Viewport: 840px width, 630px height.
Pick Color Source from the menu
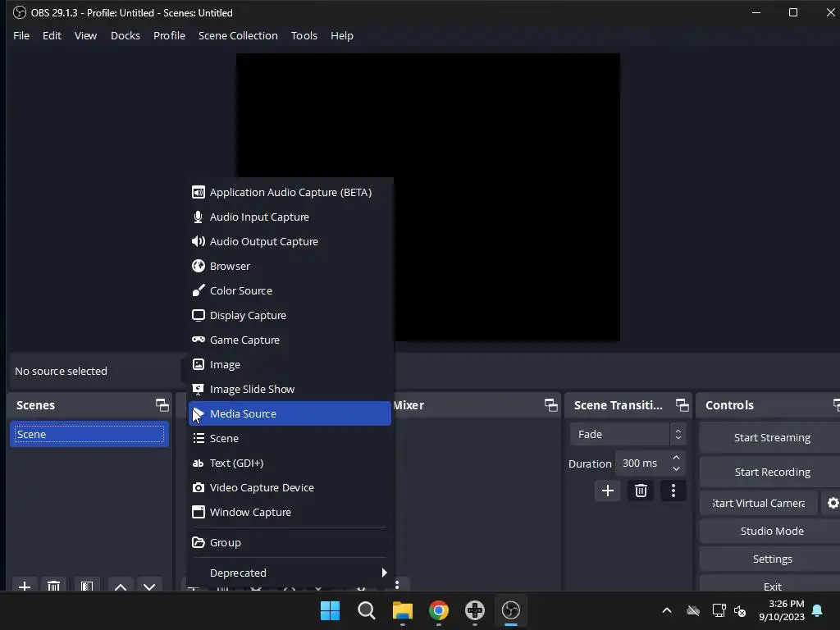coord(290,291)
